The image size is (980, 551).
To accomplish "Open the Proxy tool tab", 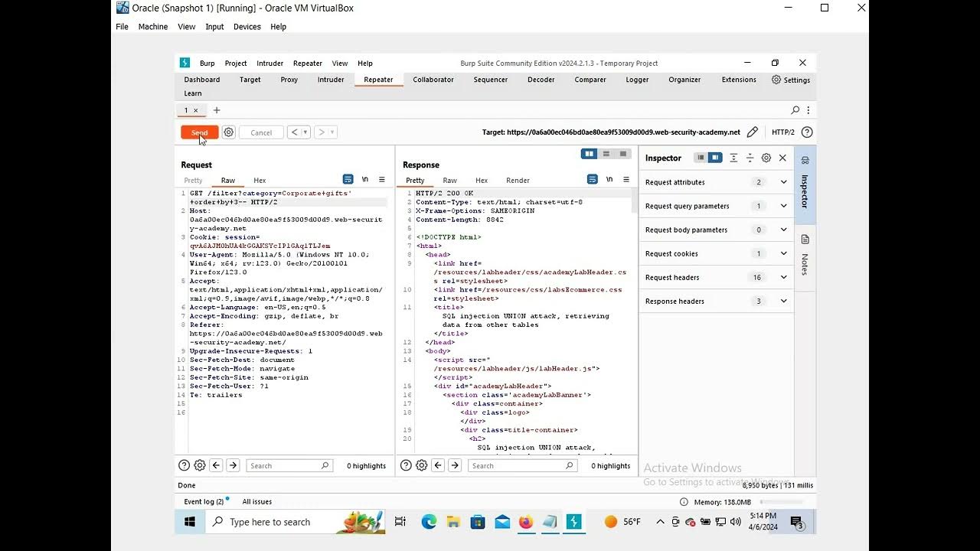I will 289,80.
